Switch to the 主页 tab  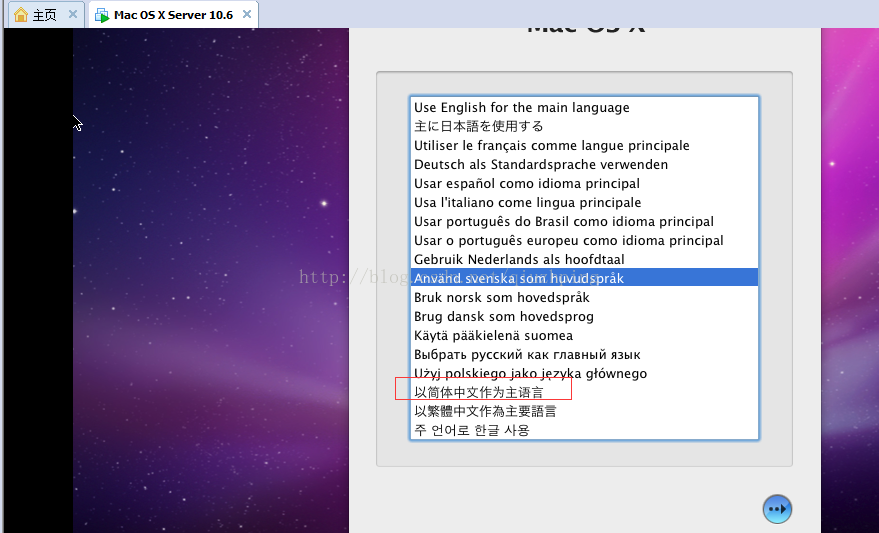point(47,15)
